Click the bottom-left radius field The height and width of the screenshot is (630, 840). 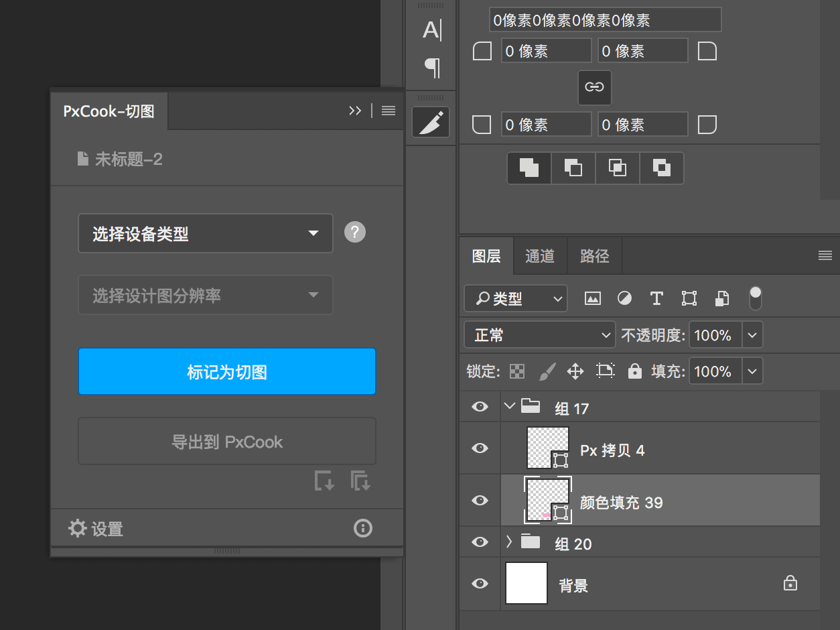click(547, 125)
